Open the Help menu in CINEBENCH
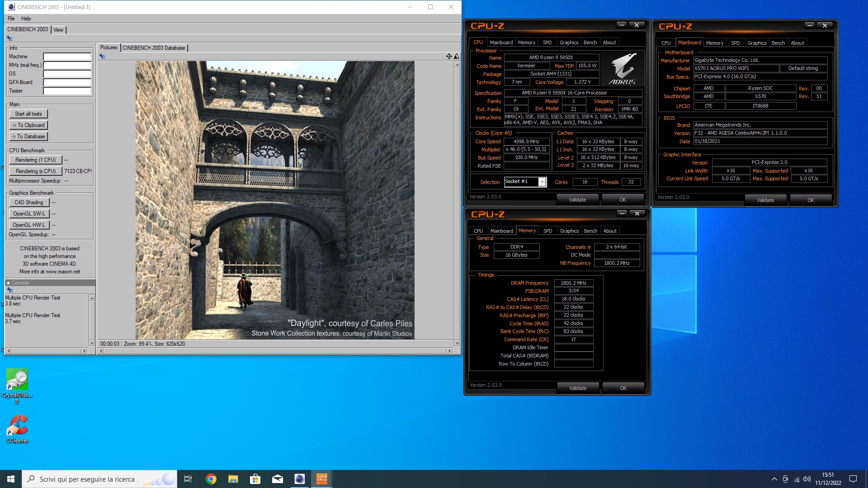The height and width of the screenshot is (488, 868). point(26,19)
